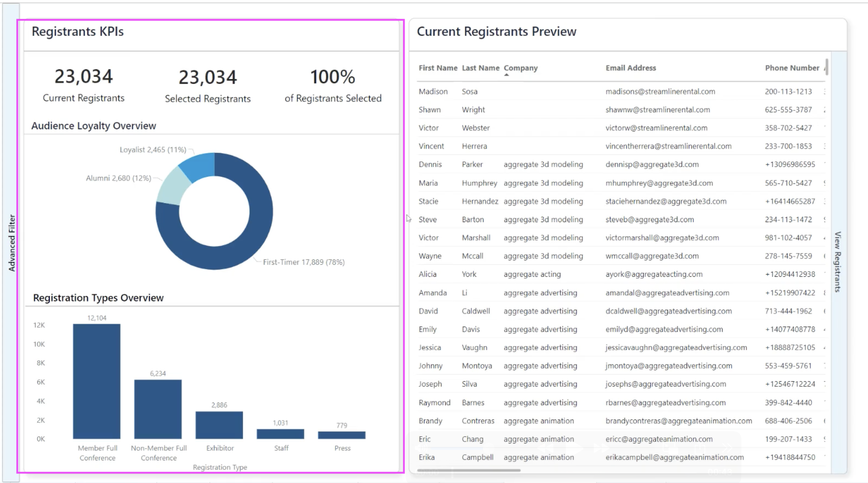Click the 'Audience Loyalty Overview' heading
The image size is (868, 483).
94,126
